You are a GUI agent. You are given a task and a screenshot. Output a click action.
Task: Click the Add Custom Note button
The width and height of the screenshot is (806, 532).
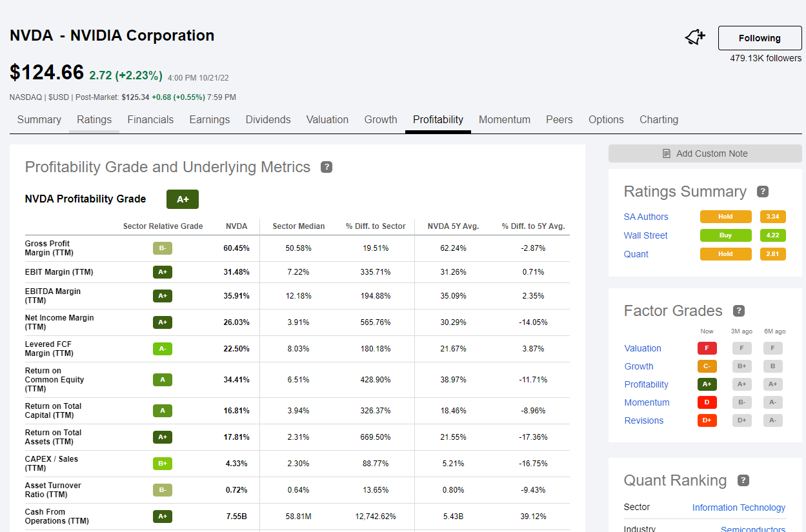(x=705, y=153)
